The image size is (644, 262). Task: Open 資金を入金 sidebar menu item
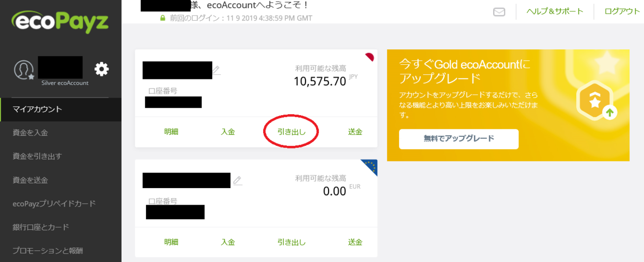[61, 133]
